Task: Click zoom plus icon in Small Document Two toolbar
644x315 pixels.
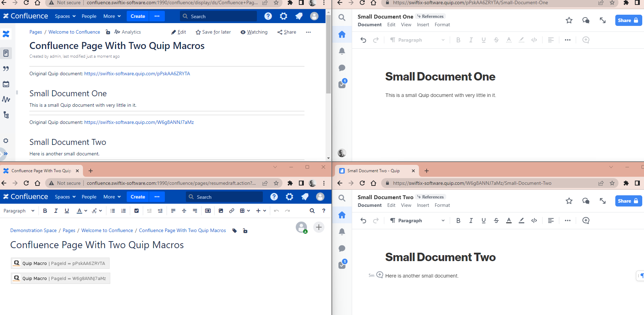Action: tap(586, 220)
